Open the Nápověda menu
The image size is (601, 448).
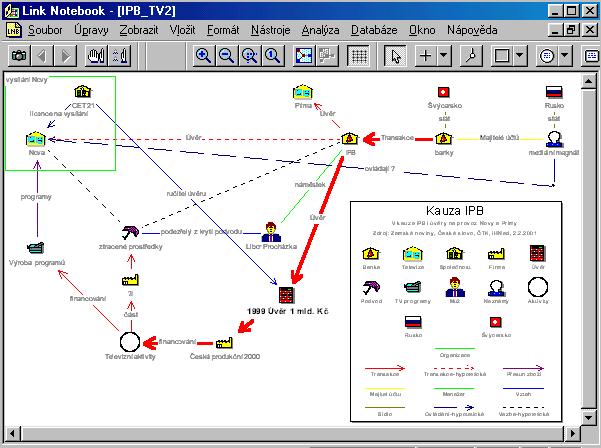pyautogui.click(x=472, y=30)
